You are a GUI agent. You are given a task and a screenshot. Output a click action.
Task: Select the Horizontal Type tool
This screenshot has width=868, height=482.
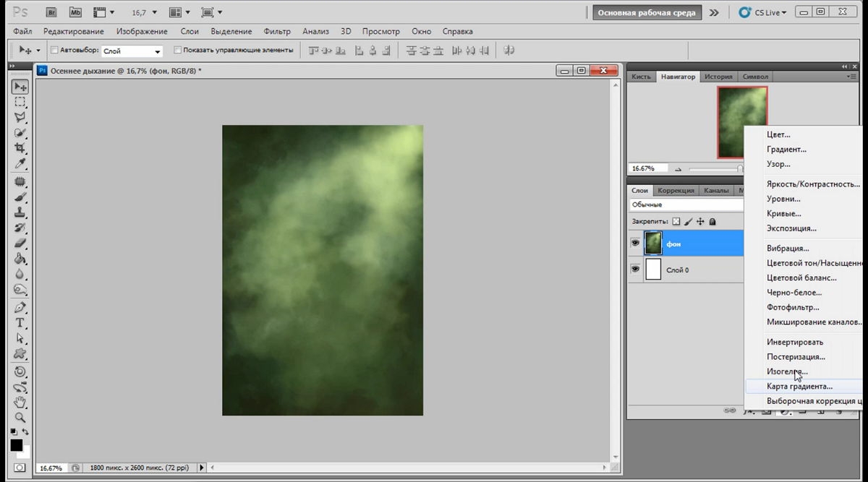(x=20, y=323)
